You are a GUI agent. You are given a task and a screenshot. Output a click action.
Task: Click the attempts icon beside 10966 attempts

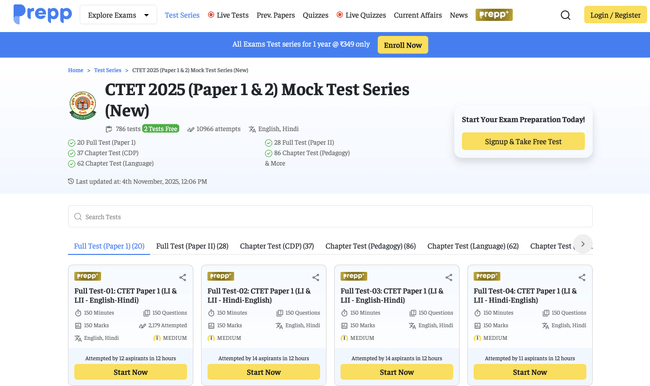click(x=191, y=129)
